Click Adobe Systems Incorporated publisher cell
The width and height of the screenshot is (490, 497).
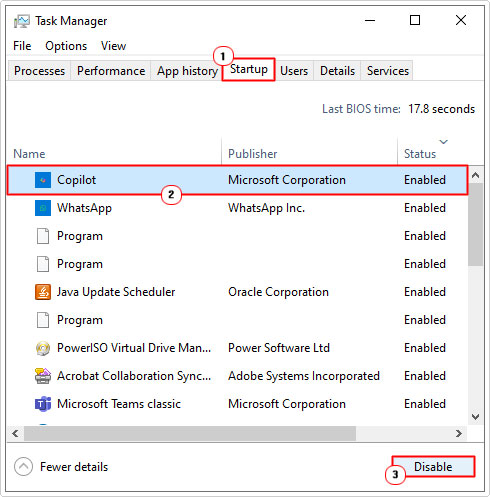304,376
